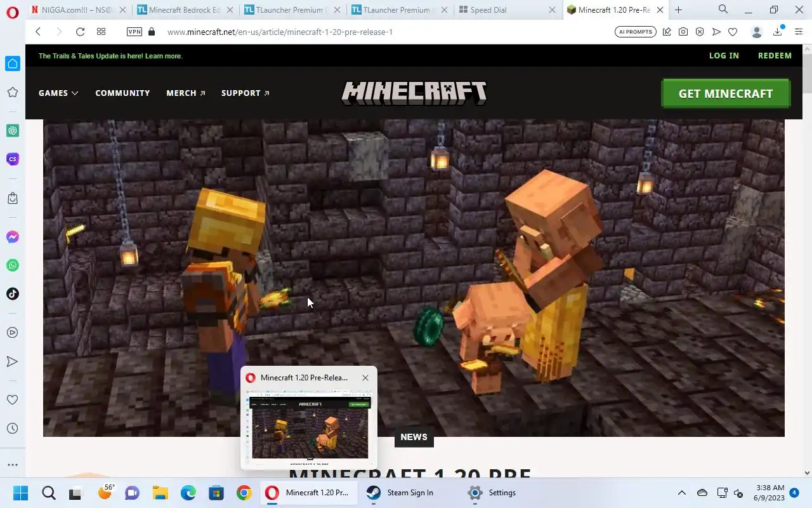
Task: Show hidden system tray icons chevron
Action: [682, 493]
